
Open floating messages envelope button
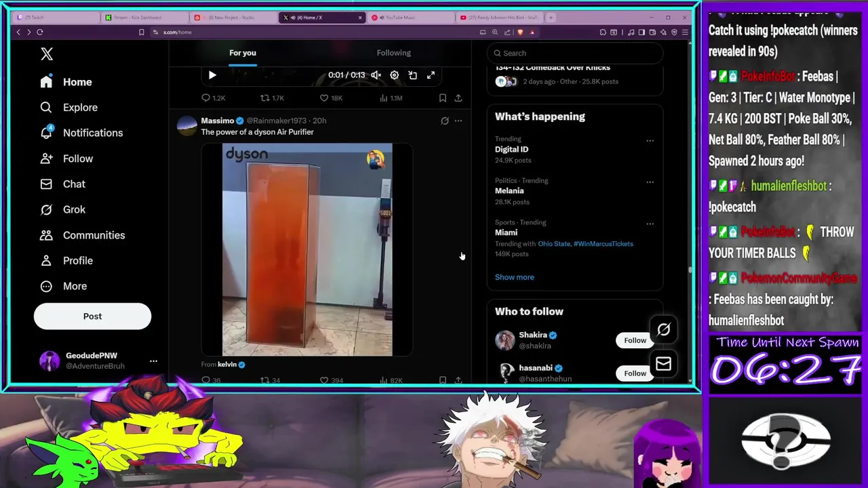[x=663, y=365]
